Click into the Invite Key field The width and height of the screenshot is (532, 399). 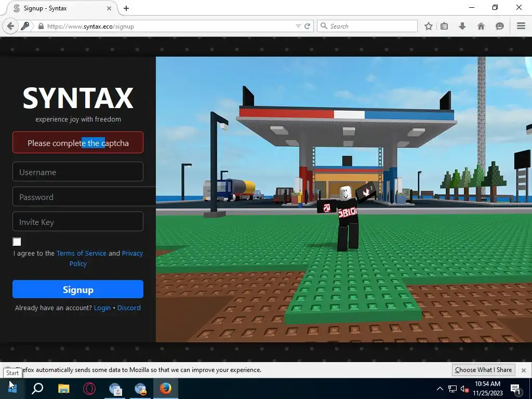click(x=78, y=221)
